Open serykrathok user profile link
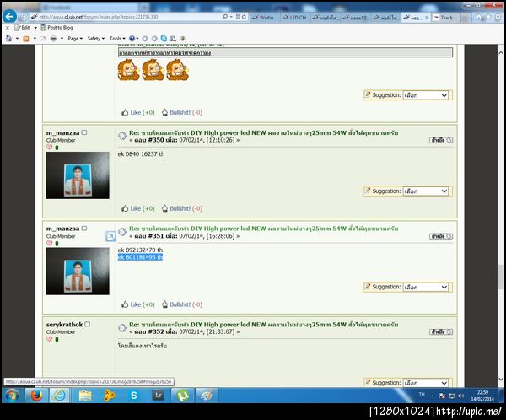 coord(64,325)
